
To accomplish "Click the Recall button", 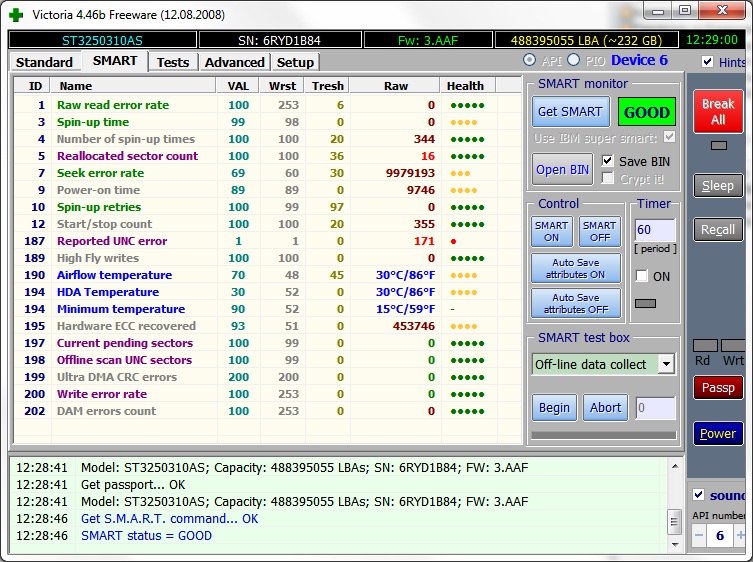I will pos(718,230).
